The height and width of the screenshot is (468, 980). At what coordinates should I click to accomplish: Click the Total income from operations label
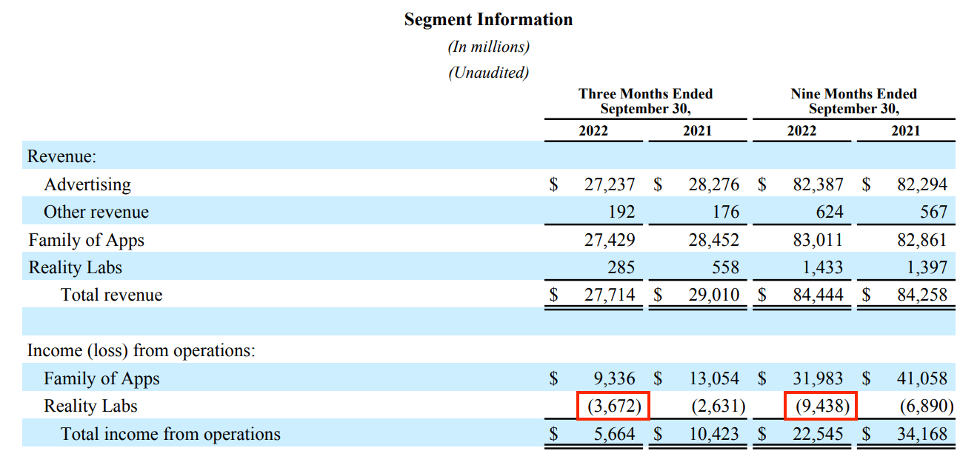tap(170, 434)
